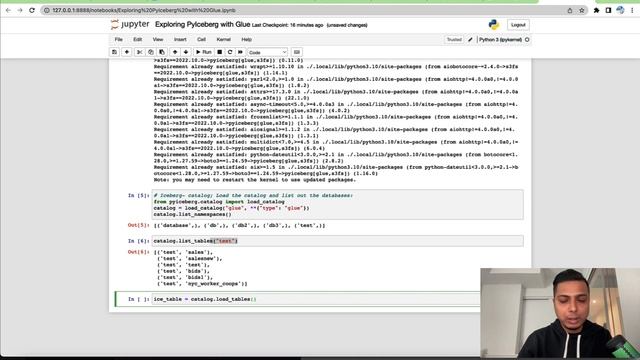The width and height of the screenshot is (640, 360).
Task: Open the Kernel menu
Action: pyautogui.click(x=223, y=40)
